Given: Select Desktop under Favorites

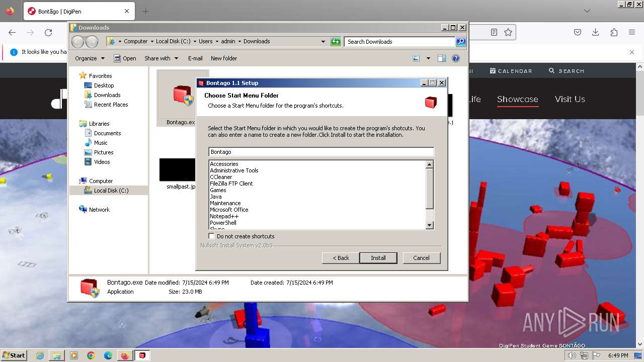Looking at the screenshot, I should coord(104,85).
